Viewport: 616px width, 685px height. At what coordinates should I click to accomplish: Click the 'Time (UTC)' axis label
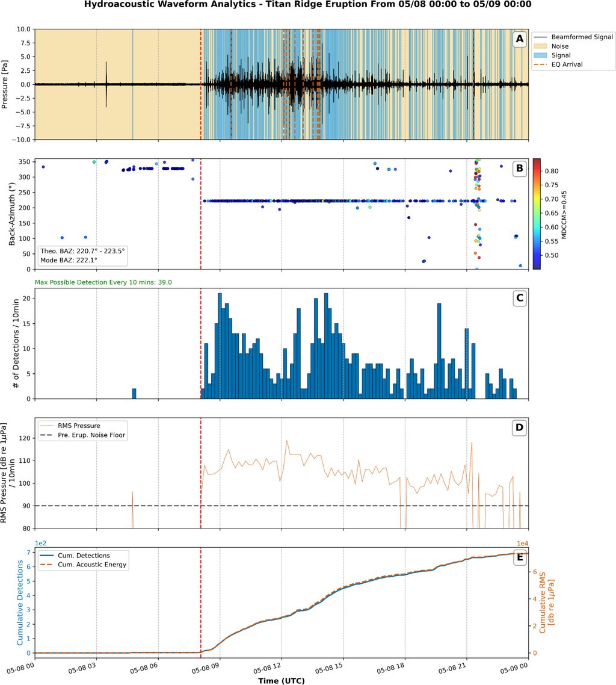point(282,681)
